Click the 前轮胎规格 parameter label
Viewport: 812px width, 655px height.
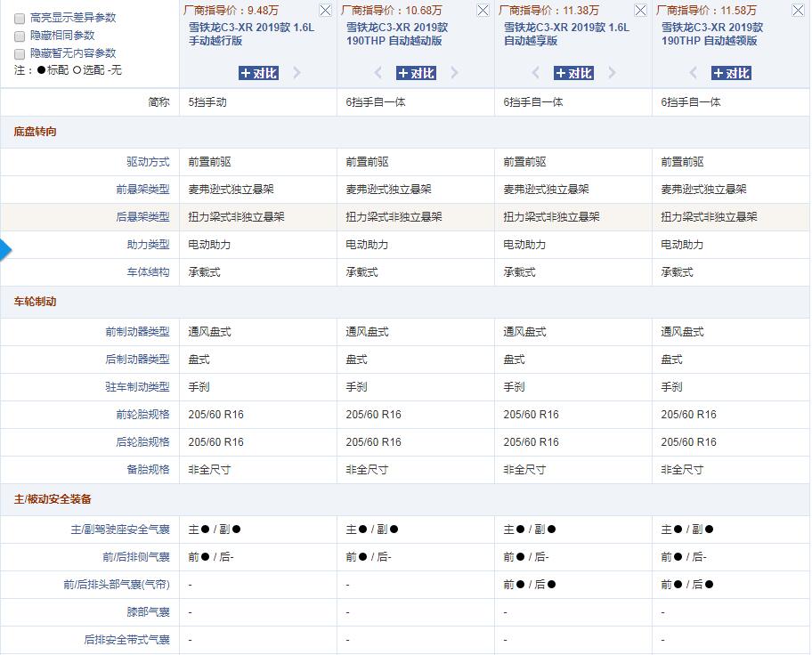[x=143, y=414]
